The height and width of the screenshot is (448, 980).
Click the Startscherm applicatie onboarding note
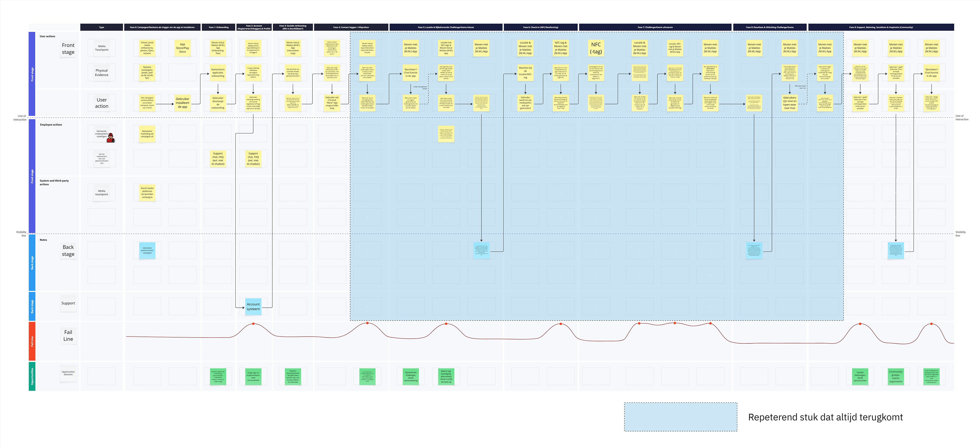click(x=218, y=73)
